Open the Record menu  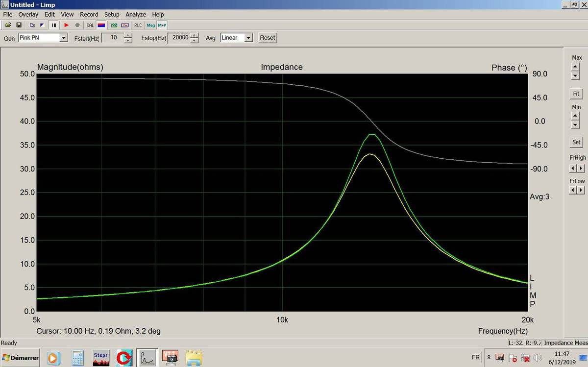pos(89,15)
